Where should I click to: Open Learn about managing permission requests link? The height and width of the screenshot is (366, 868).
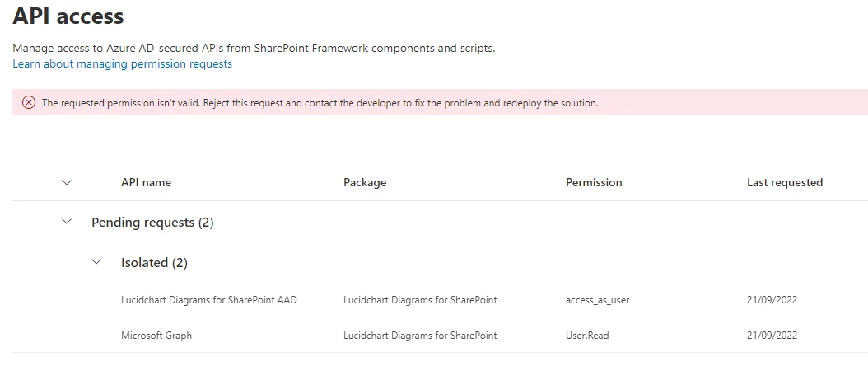pos(123,63)
